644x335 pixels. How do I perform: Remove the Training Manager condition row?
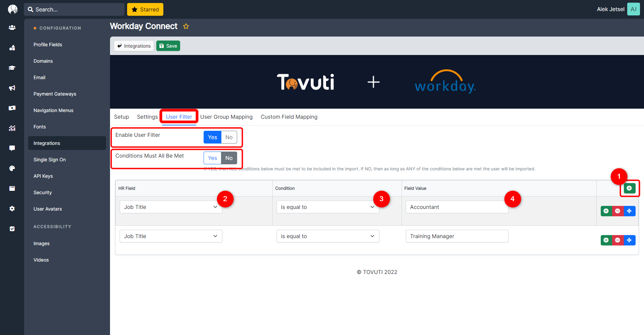click(x=618, y=240)
